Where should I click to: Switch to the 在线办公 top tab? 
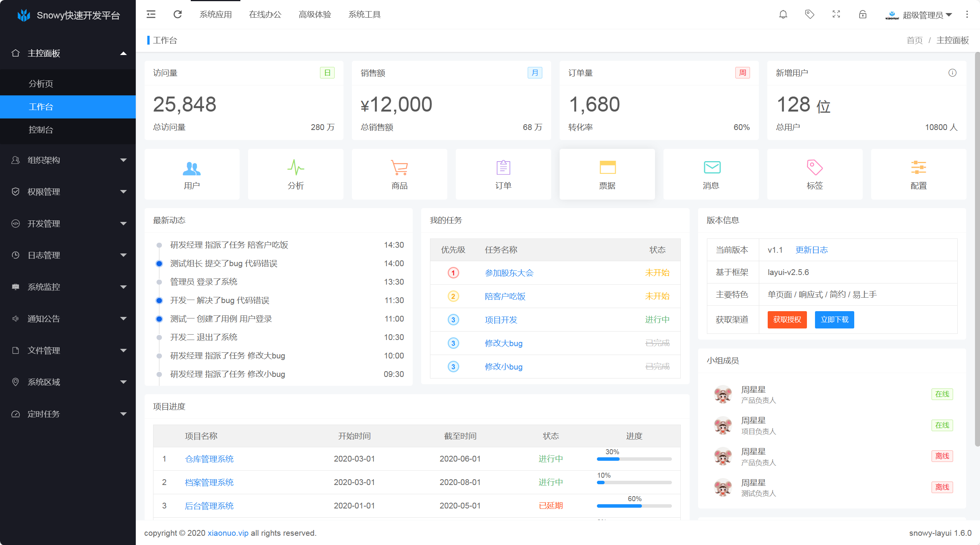(265, 15)
